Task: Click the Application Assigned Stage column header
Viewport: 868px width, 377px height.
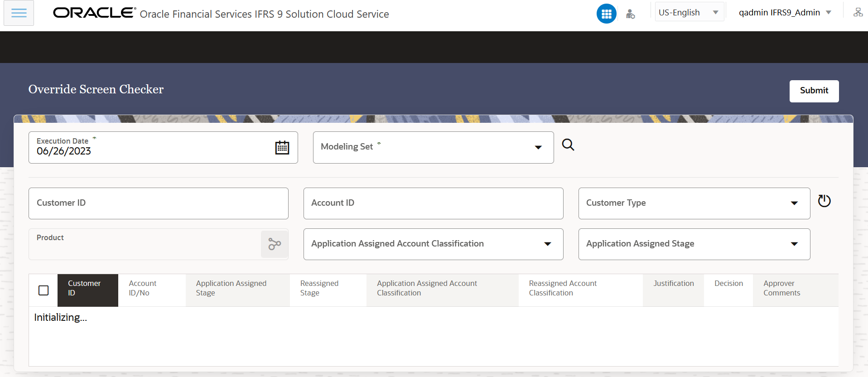Action: point(237,290)
